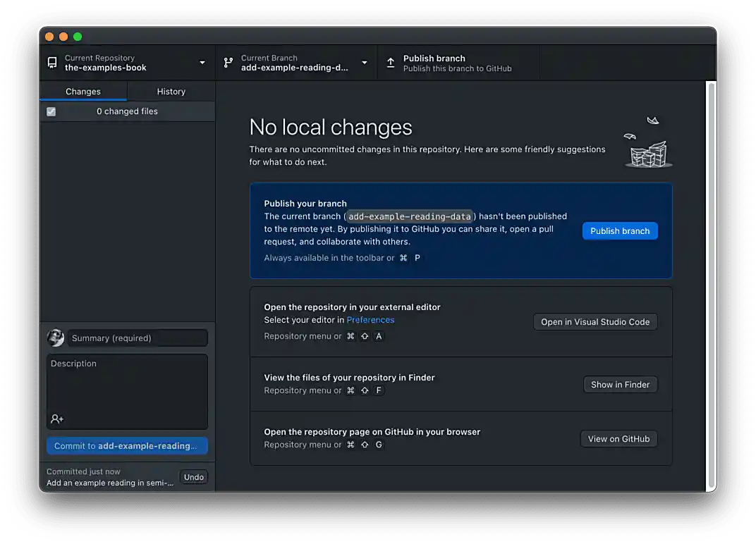
Task: Click the add co-authors icon
Action: 57,419
